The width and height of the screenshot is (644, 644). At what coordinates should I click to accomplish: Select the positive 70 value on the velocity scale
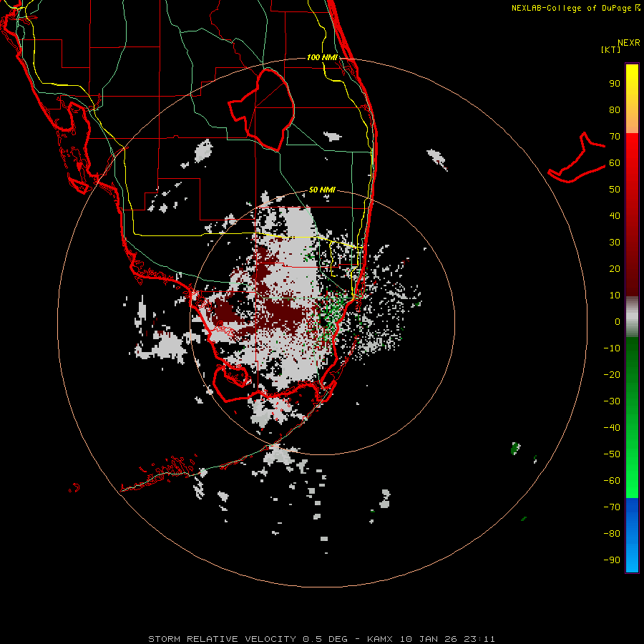pyautogui.click(x=615, y=137)
